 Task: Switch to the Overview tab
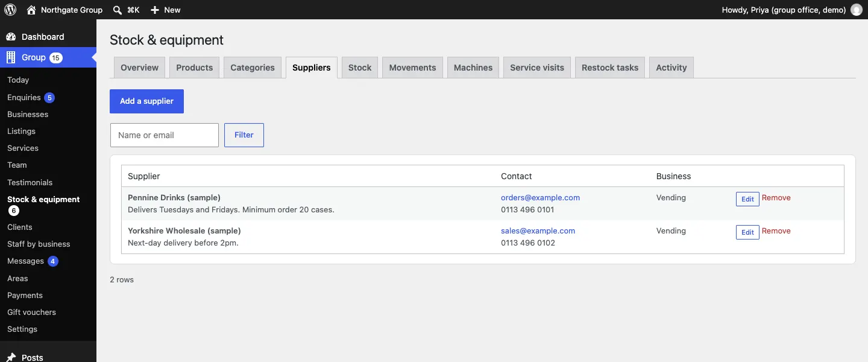[140, 68]
